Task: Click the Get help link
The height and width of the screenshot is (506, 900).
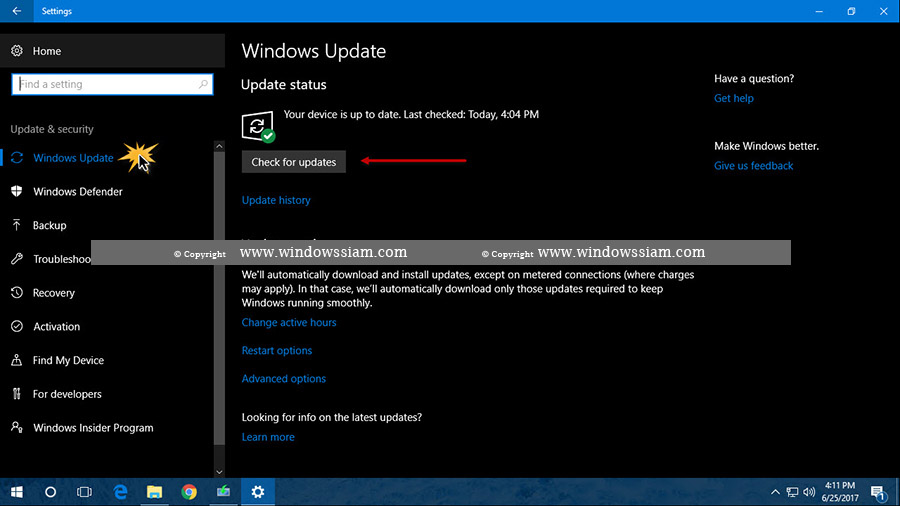Action: pos(734,98)
